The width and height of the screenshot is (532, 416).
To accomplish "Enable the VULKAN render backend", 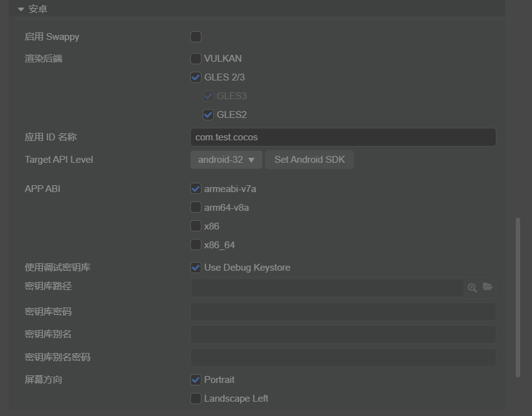I will tap(196, 59).
